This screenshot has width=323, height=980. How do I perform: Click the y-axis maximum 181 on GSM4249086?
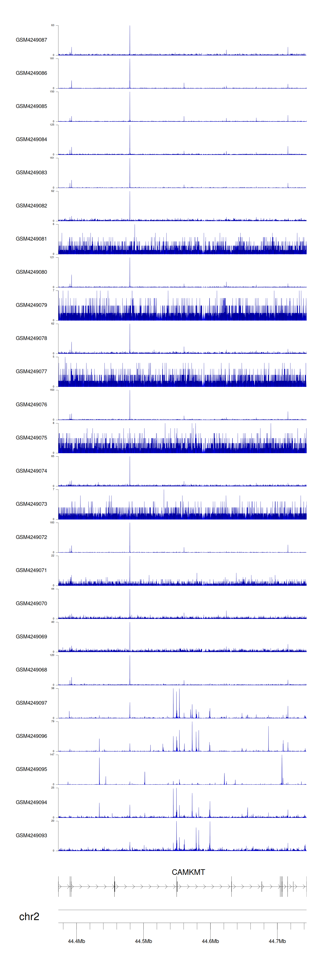coord(52,59)
